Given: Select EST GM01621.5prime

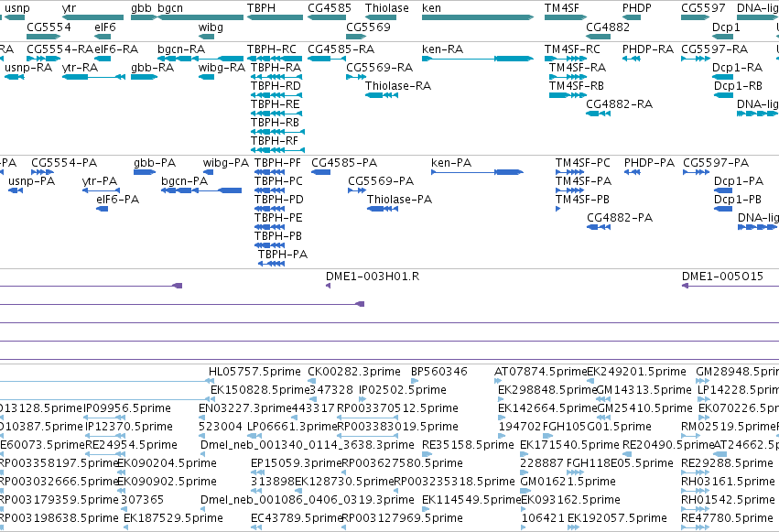Looking at the screenshot, I should click(568, 481).
